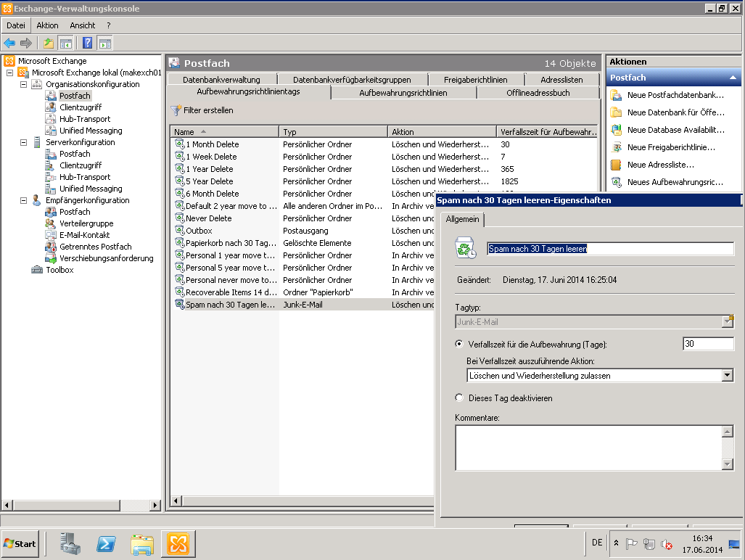The height and width of the screenshot is (560, 745).
Task: Open the Toolbox node
Action: [x=59, y=270]
